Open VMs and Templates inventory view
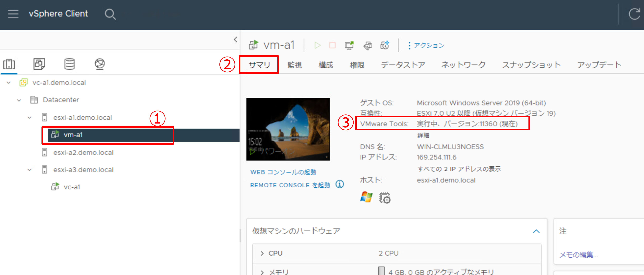The image size is (644, 275). coord(39,64)
